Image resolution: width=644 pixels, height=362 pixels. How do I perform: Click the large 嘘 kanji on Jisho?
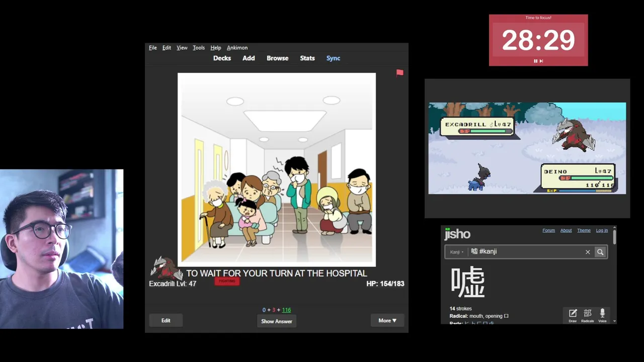click(468, 282)
